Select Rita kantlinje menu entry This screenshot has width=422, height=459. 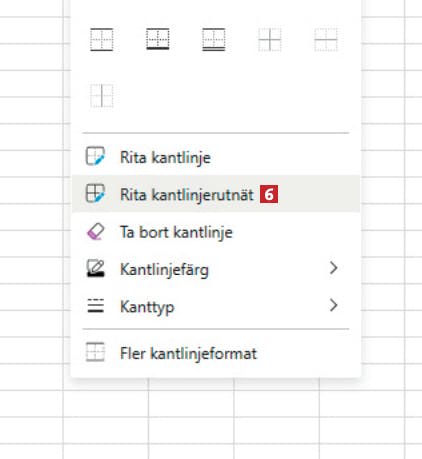pyautogui.click(x=216, y=157)
